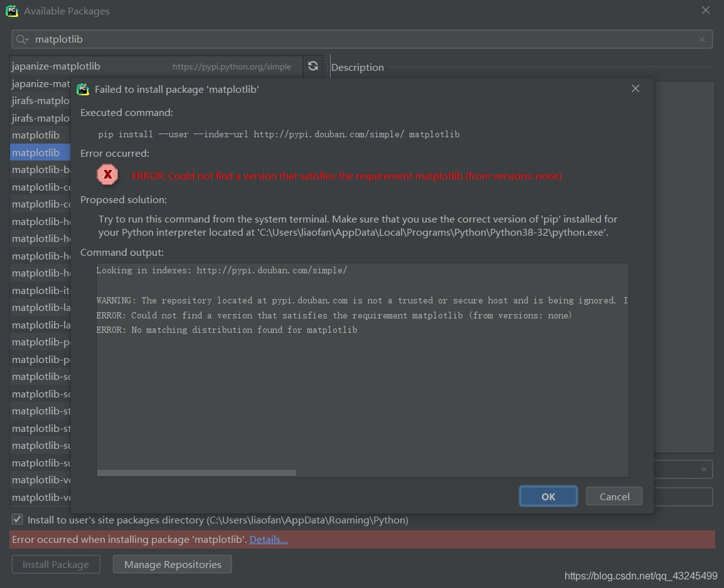Open the Details... link in error bar
The width and height of the screenshot is (724, 588).
coord(269,539)
